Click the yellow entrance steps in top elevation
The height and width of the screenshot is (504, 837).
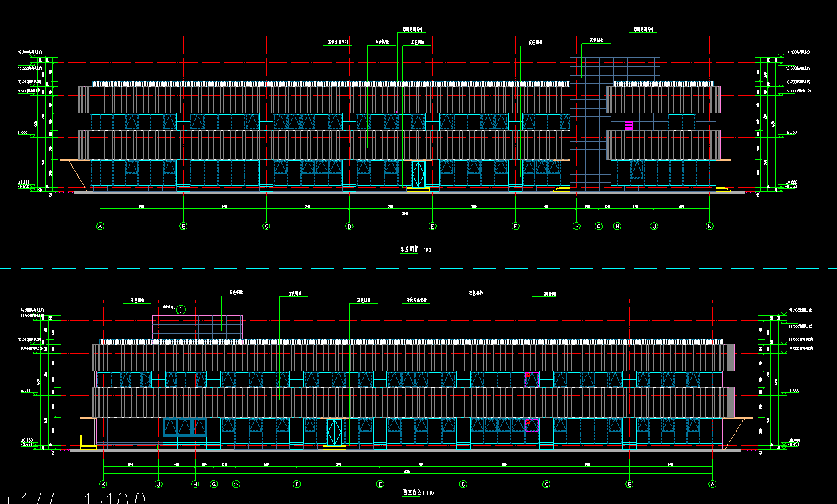418,190
